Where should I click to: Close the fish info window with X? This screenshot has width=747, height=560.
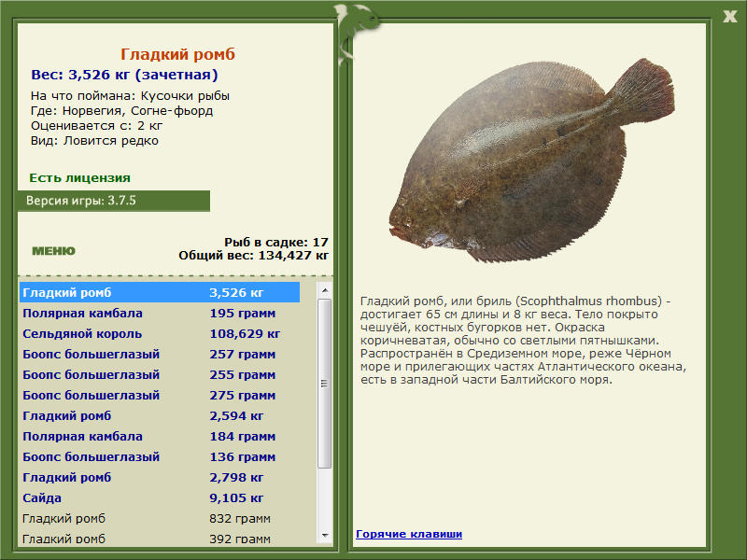729,16
